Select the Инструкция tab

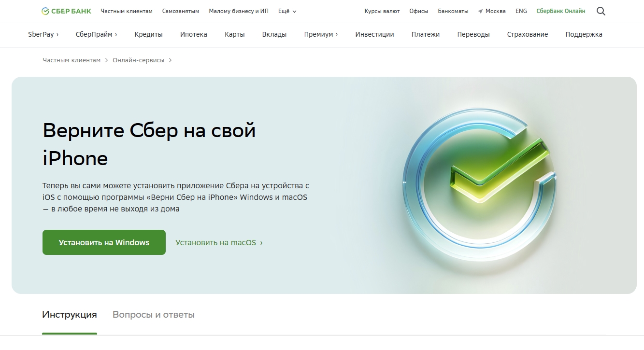pyautogui.click(x=70, y=315)
